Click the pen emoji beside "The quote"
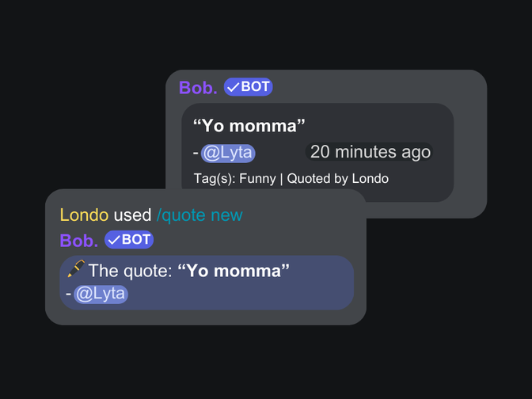This screenshot has width=532, height=399. click(76, 268)
